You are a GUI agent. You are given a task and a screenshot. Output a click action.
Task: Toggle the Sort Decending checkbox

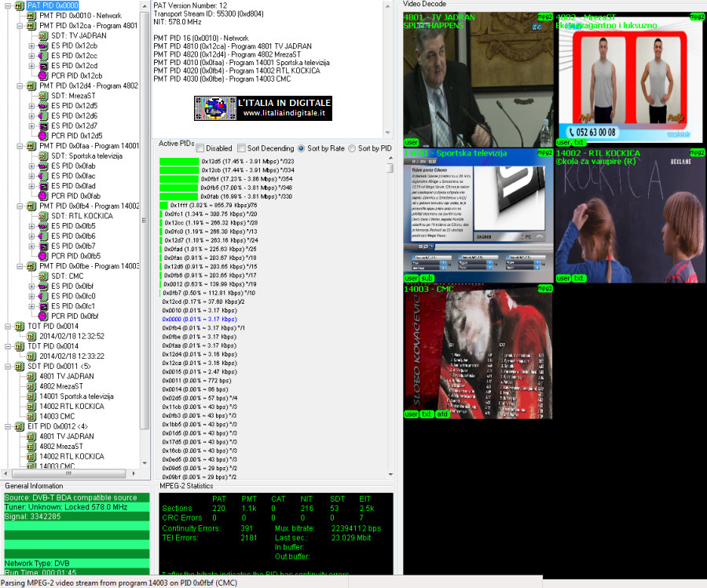pyautogui.click(x=242, y=148)
